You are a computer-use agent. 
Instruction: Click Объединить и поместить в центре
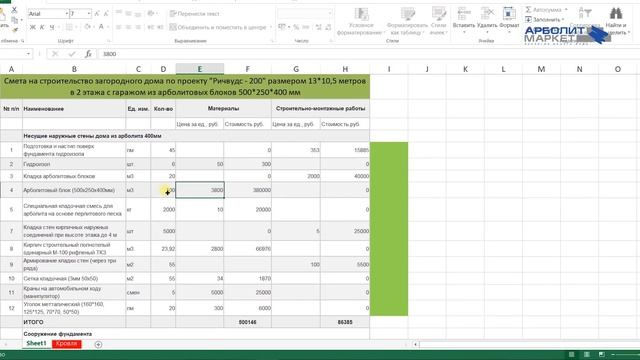click(218, 27)
